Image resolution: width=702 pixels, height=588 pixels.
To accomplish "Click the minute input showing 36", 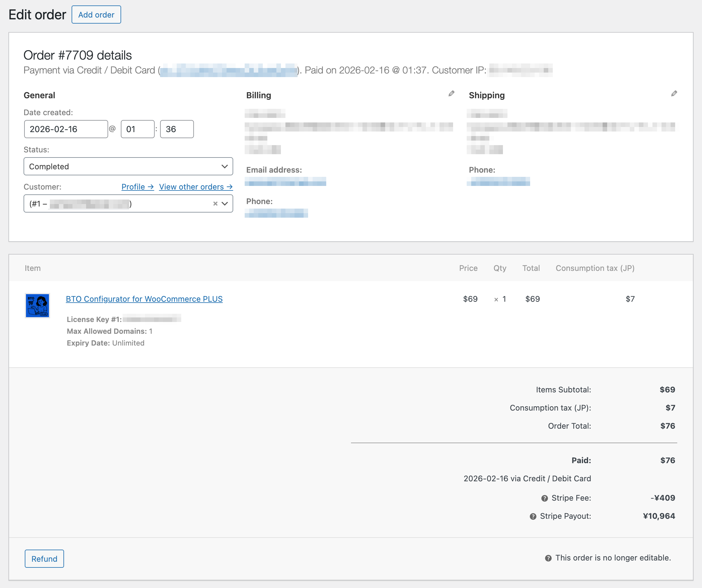I will tap(176, 129).
